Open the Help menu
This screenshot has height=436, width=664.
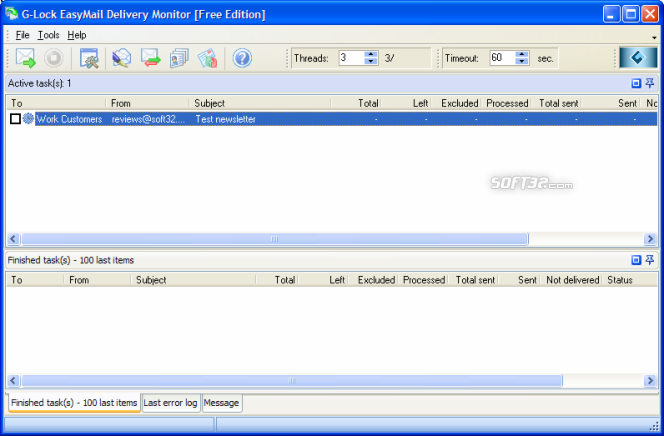click(x=77, y=35)
